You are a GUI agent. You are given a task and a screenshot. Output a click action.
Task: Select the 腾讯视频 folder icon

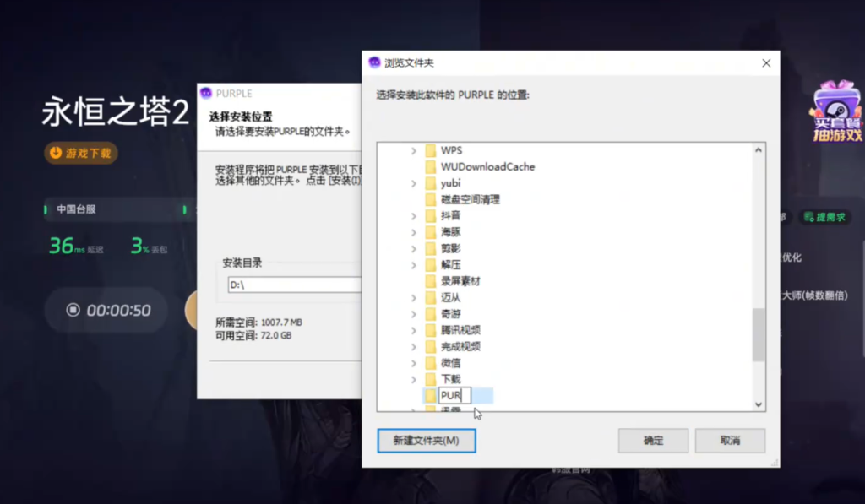click(430, 330)
